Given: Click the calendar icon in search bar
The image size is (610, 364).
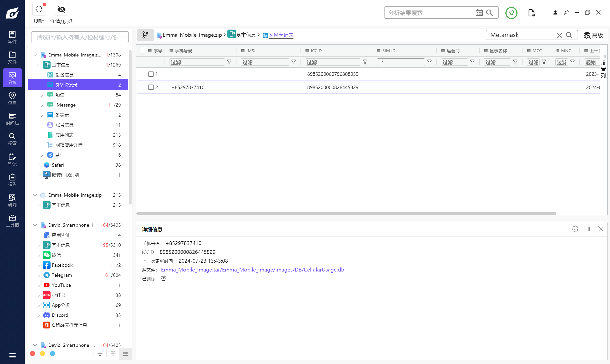Looking at the screenshot, I should (479, 13).
